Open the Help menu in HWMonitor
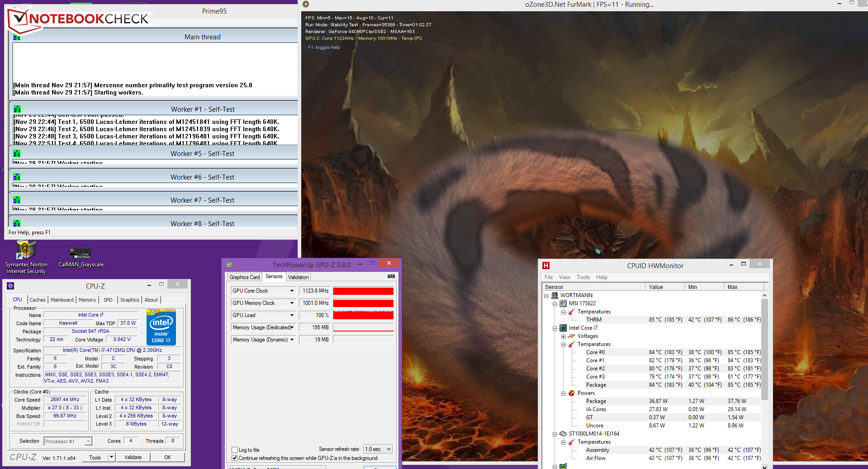Image resolution: width=868 pixels, height=469 pixels. [602, 277]
